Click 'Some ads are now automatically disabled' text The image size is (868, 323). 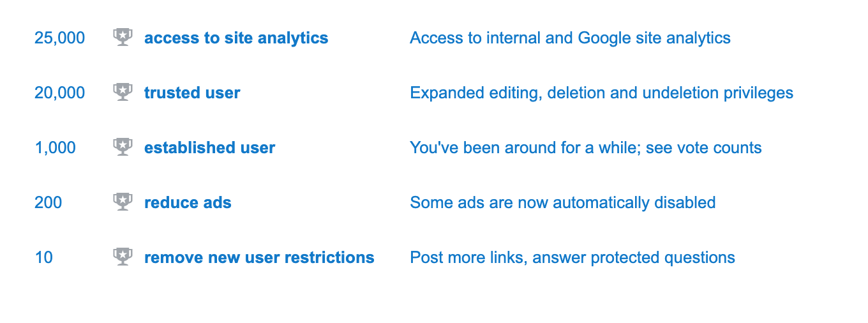tap(562, 202)
